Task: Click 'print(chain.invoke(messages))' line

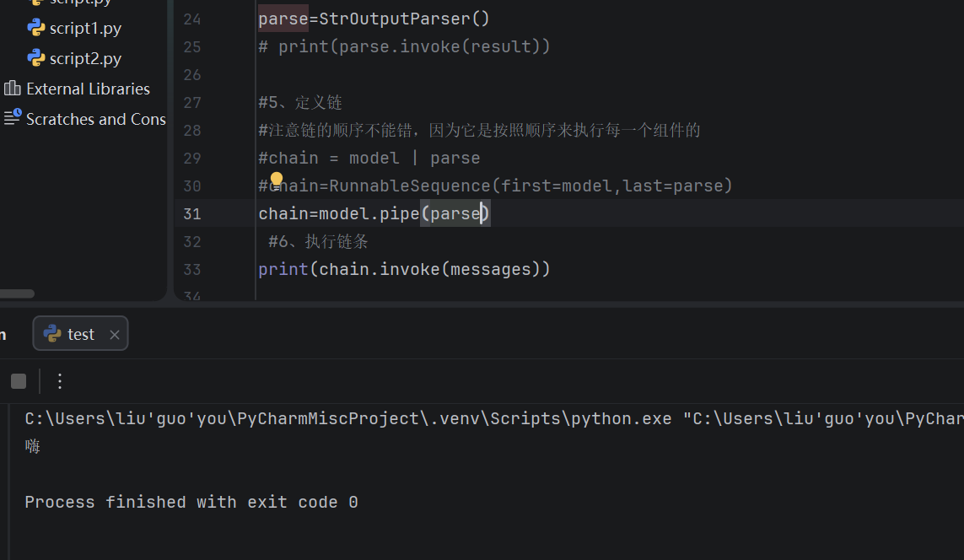Action: tap(404, 269)
